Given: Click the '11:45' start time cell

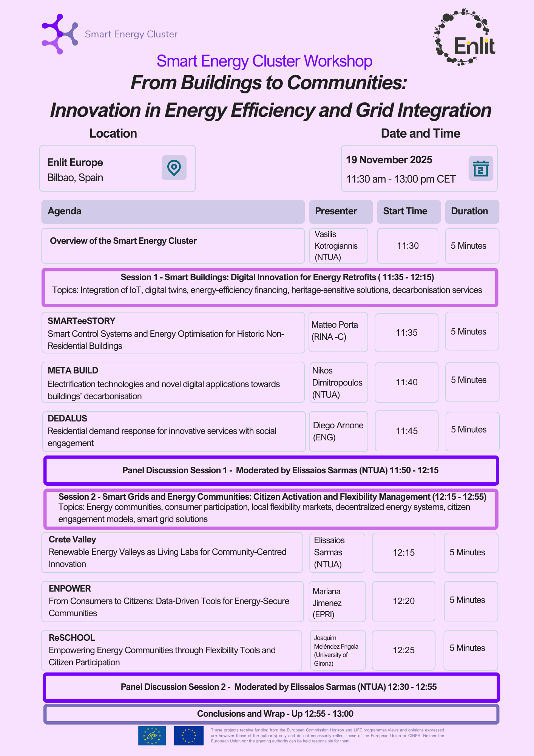Looking at the screenshot, I should [407, 431].
